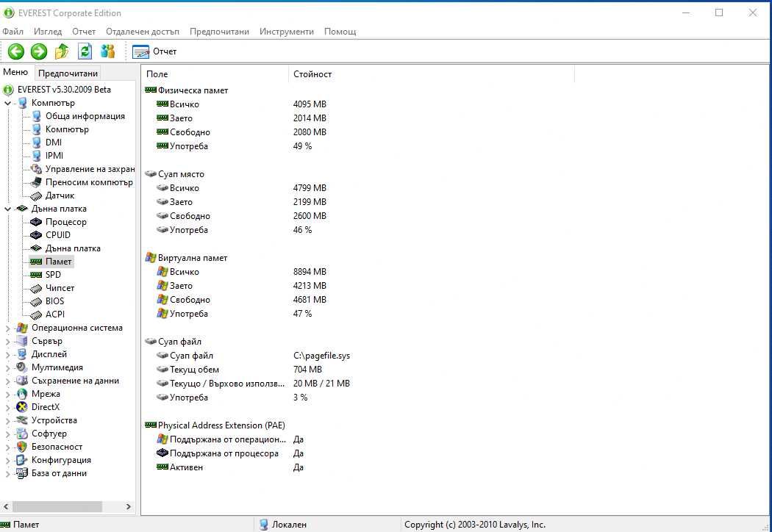This screenshot has height=532, width=772.
Task: Open the Инструменти menu
Action: click(287, 32)
